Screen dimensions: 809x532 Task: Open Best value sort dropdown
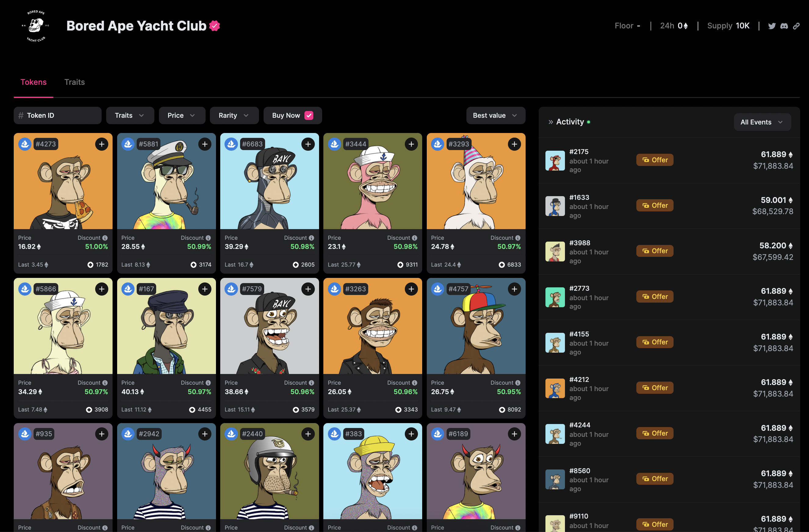pos(495,116)
